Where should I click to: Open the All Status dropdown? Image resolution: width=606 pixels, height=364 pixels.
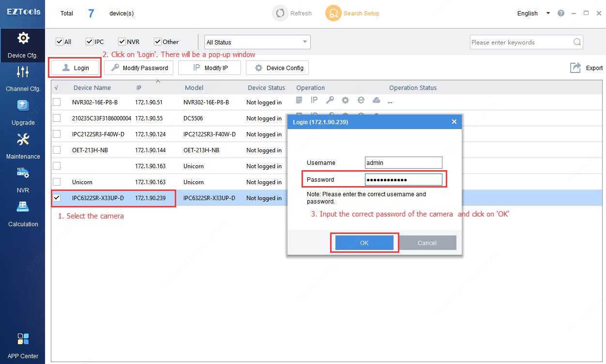[x=257, y=42]
